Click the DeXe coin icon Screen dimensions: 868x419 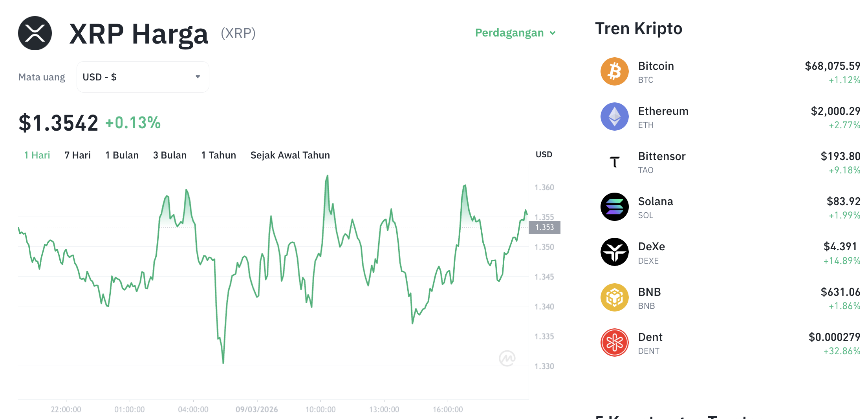point(615,252)
